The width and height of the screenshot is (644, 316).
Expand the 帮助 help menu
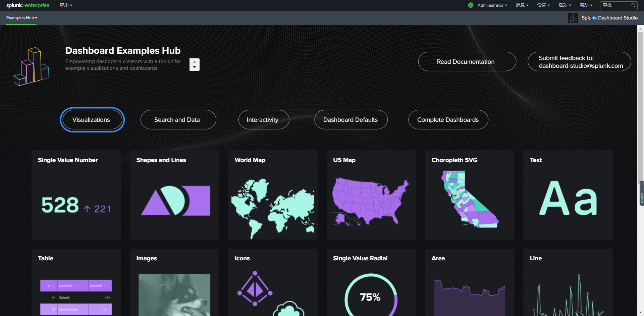[586, 5]
